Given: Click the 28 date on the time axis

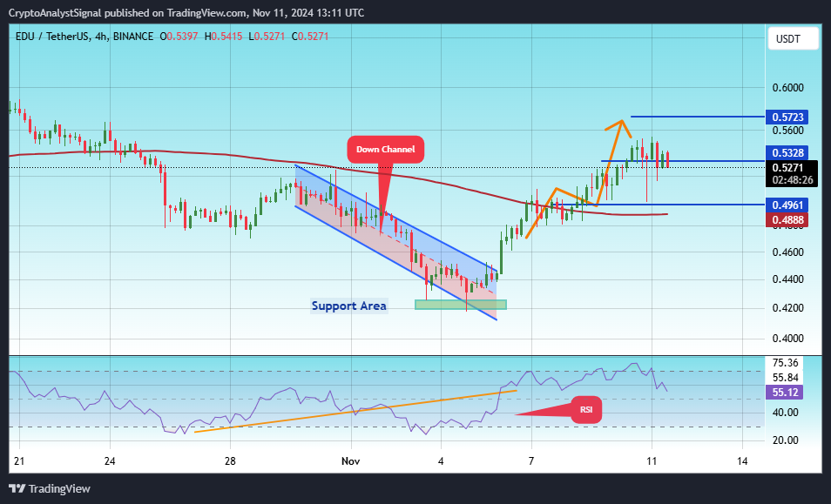Looking at the screenshot, I should tap(231, 461).
